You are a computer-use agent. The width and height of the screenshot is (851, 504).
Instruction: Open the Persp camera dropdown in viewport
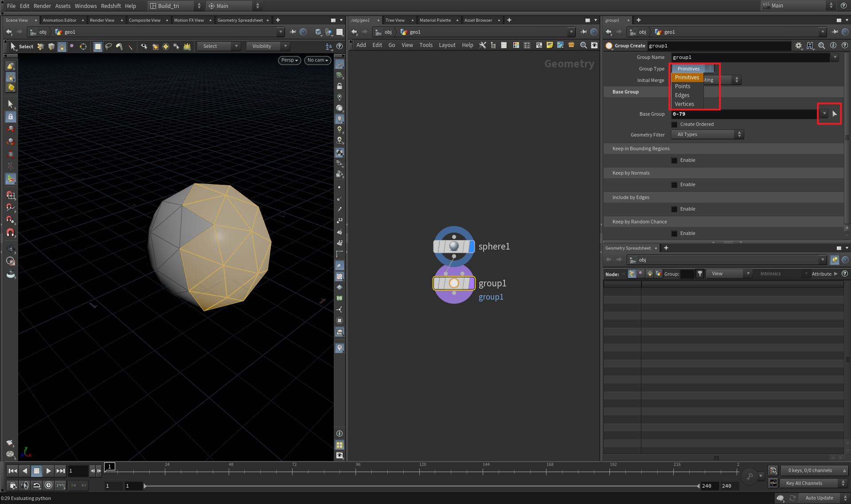point(289,60)
